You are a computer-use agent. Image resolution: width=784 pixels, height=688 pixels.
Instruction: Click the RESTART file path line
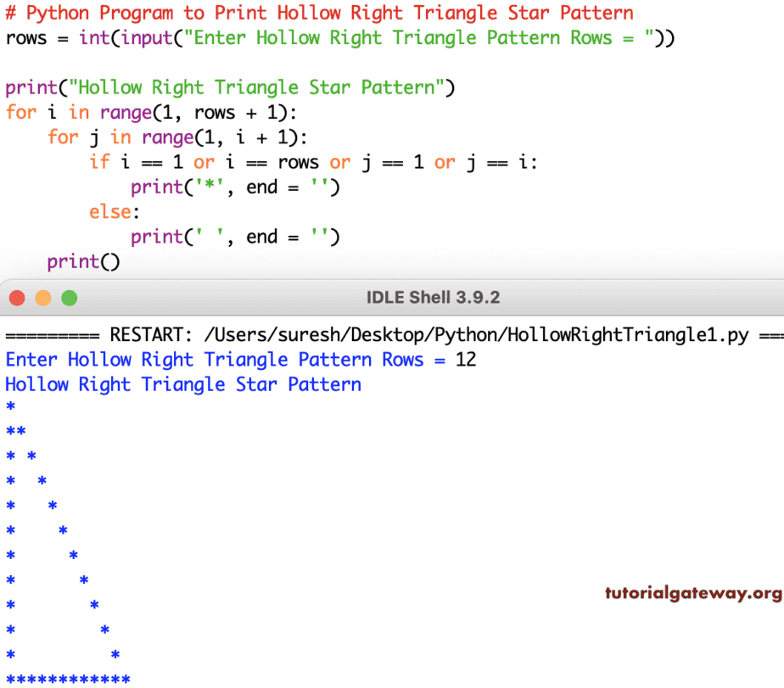(390, 334)
